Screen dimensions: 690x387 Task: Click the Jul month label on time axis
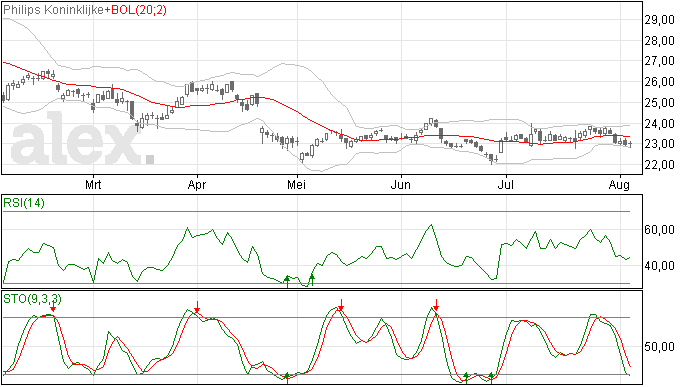pyautogui.click(x=506, y=185)
